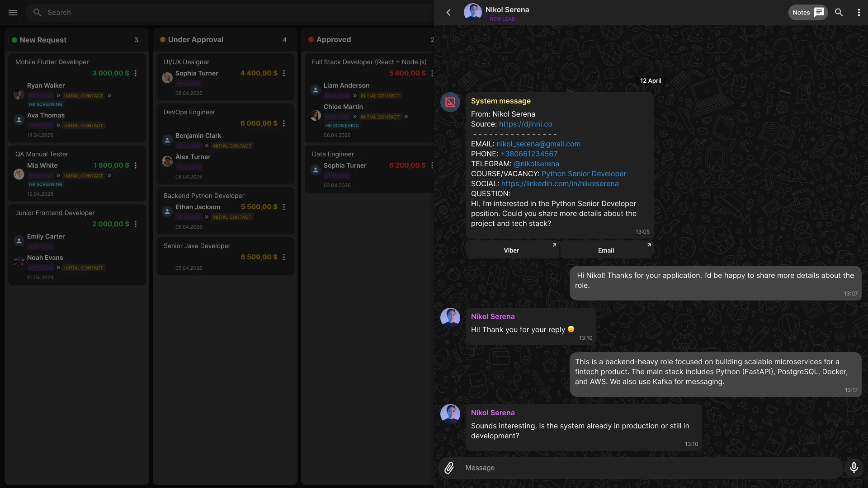This screenshot has height=488, width=868.
Task: Open options for Mobile Flutter Developer card
Action: coord(136,73)
